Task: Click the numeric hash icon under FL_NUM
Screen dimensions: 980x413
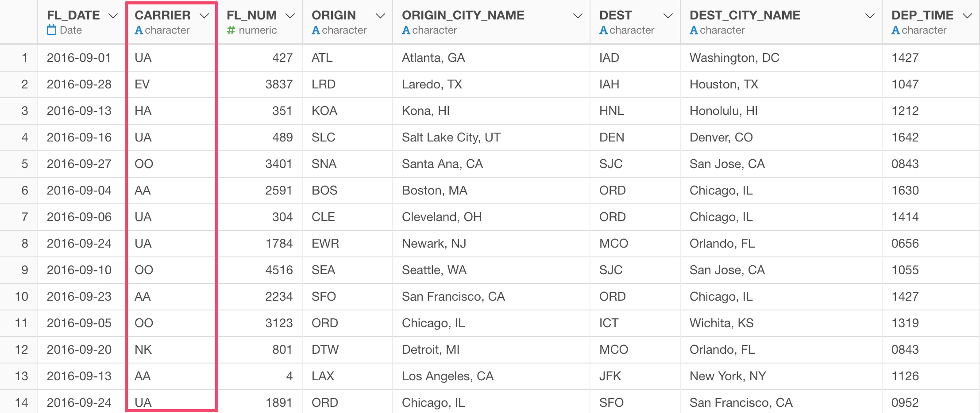Action: (x=231, y=30)
